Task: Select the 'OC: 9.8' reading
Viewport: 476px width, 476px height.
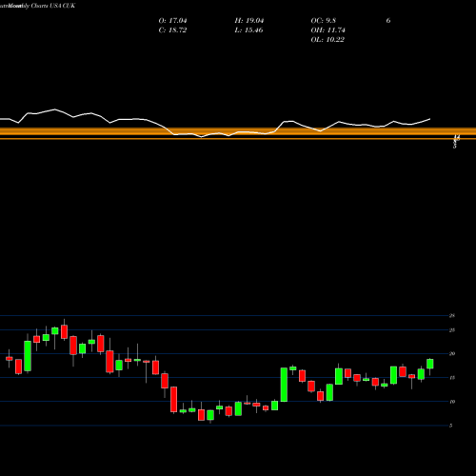Action: click(323, 21)
